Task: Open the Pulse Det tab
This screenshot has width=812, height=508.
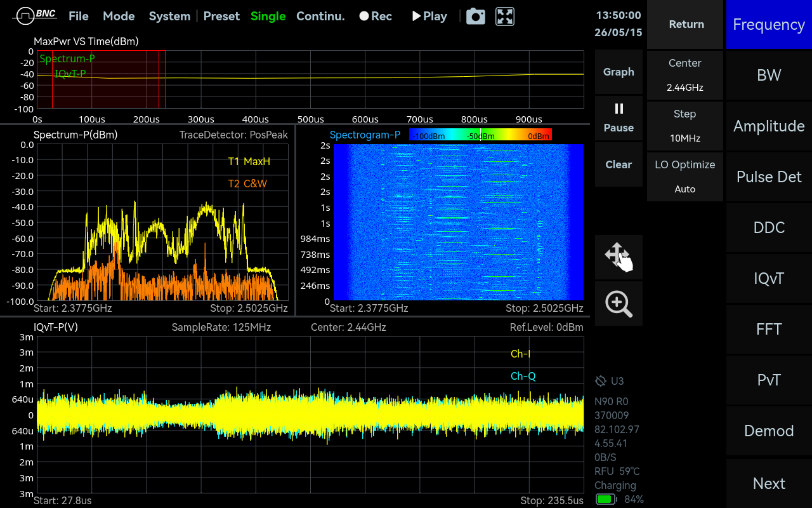Action: click(x=769, y=177)
